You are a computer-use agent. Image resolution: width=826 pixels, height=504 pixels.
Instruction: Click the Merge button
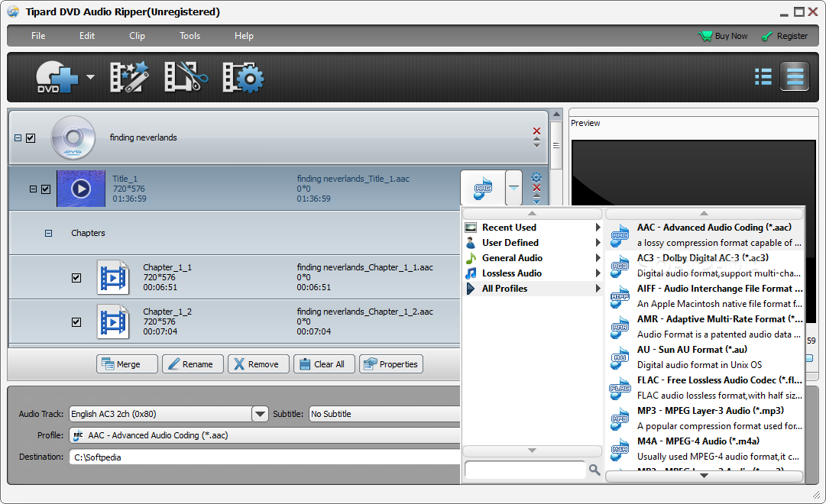click(127, 364)
